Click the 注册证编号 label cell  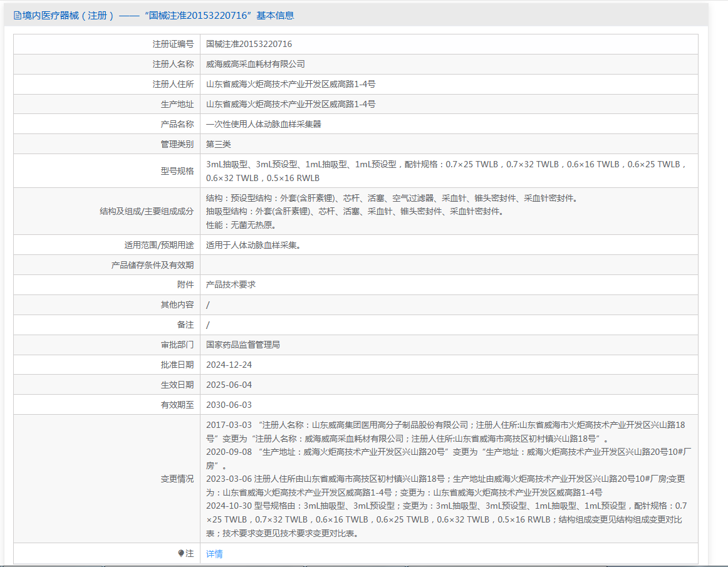107,44
